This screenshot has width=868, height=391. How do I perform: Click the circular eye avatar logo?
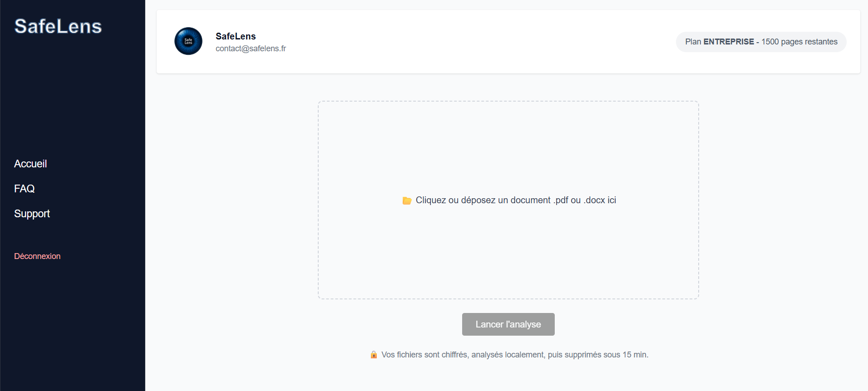click(x=188, y=41)
